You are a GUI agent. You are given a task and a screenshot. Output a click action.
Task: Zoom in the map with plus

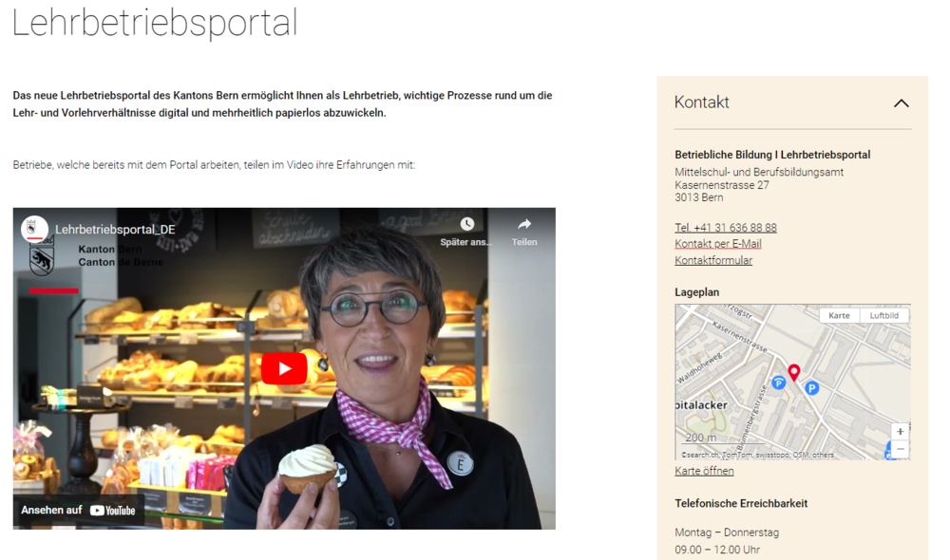click(900, 431)
